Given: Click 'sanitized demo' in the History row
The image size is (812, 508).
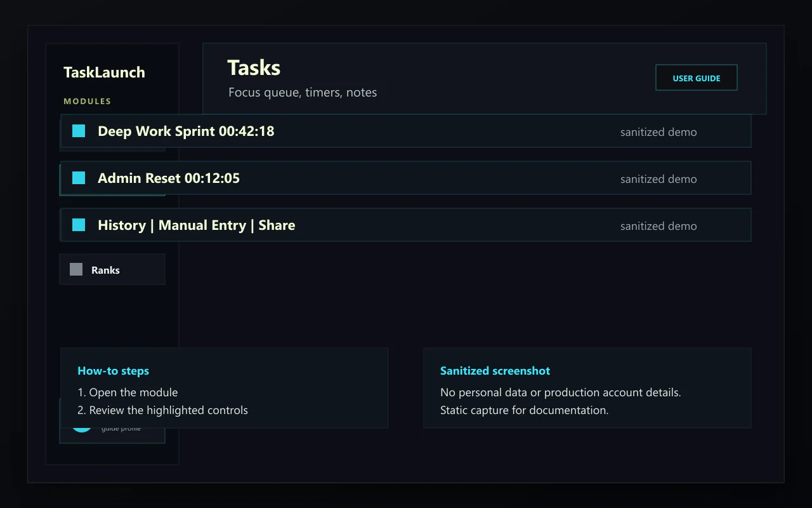Looking at the screenshot, I should pyautogui.click(x=658, y=226).
